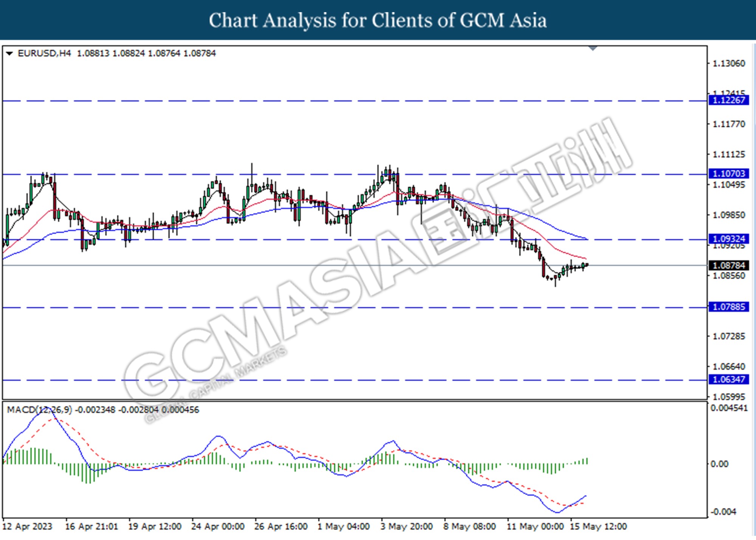Click the 16 Apr 21:01 time label
The width and height of the screenshot is (756, 540).
point(91,526)
